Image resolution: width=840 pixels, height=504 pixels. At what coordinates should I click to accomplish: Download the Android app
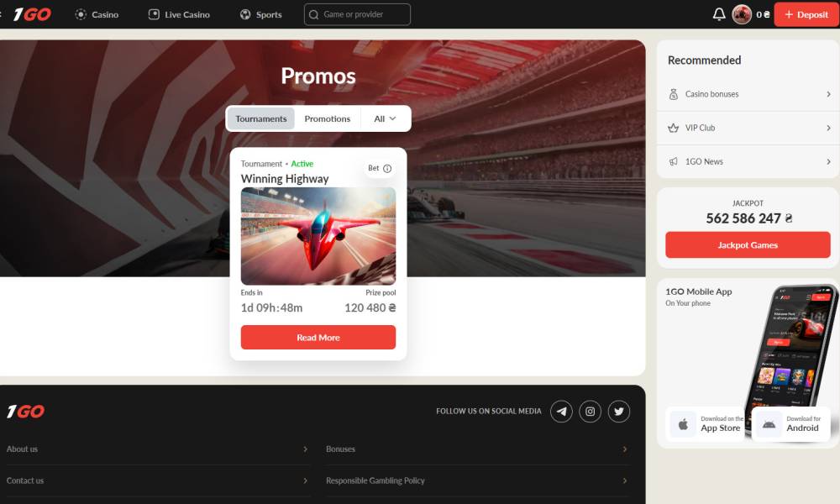pos(790,423)
